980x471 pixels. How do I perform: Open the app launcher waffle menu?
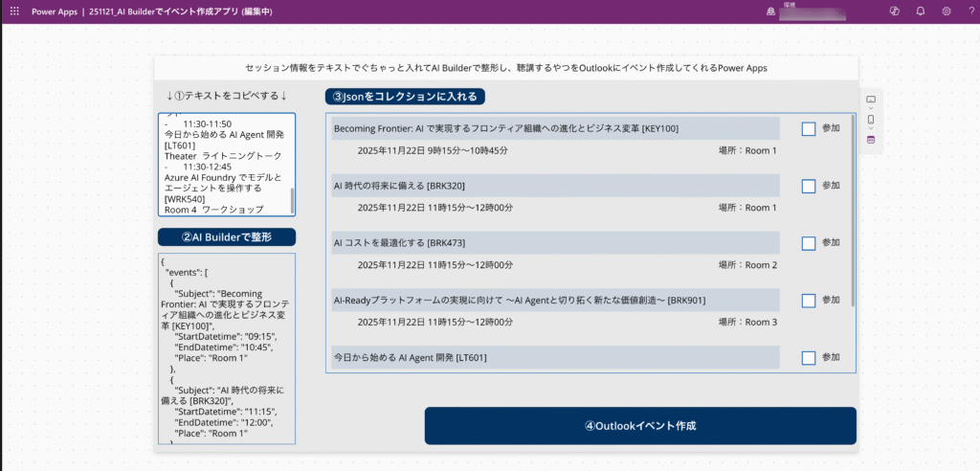pyautogui.click(x=13, y=11)
